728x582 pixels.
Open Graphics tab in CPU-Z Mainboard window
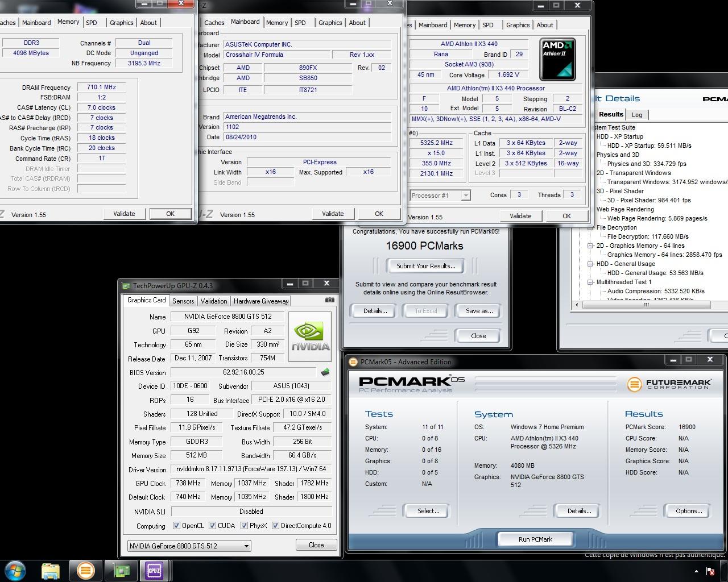(330, 23)
